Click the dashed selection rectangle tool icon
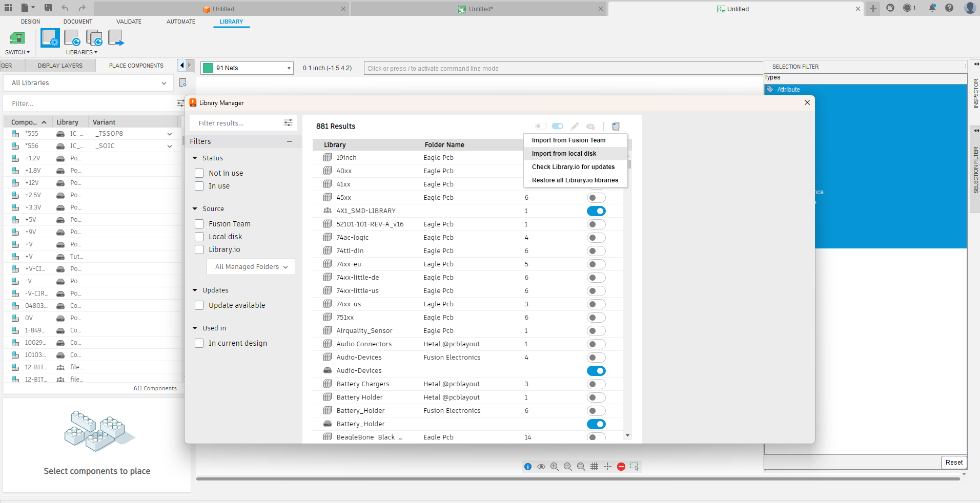 635,467
